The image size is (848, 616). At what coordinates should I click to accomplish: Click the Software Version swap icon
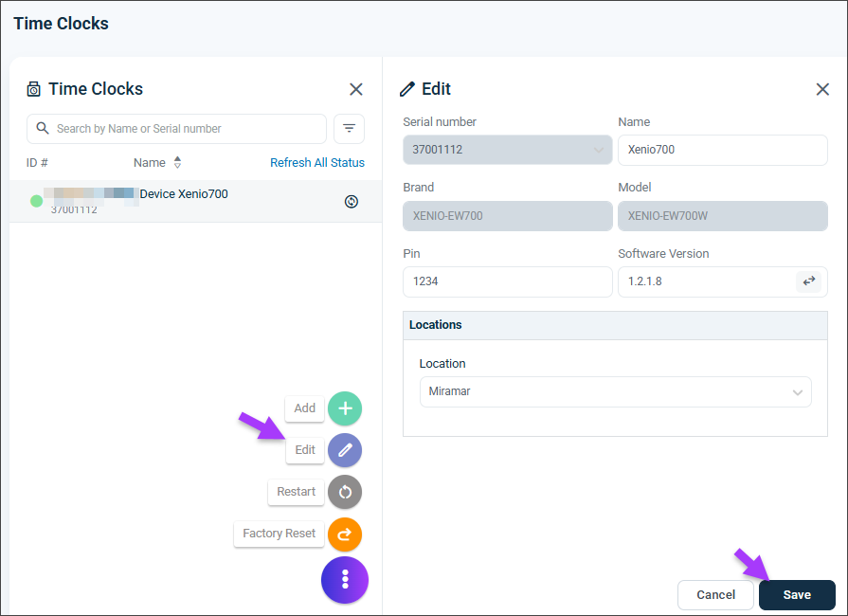coord(808,281)
